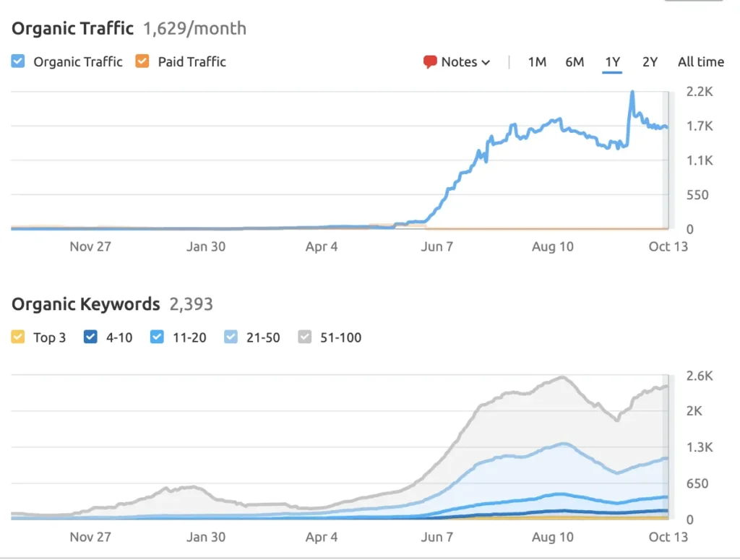This screenshot has height=560, width=740.
Task: Hide the 51-100 keyword positions series
Action: pos(306,337)
